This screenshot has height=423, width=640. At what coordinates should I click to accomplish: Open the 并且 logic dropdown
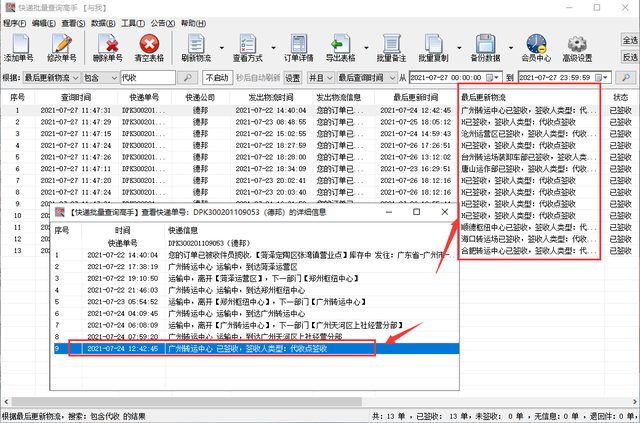(x=321, y=78)
